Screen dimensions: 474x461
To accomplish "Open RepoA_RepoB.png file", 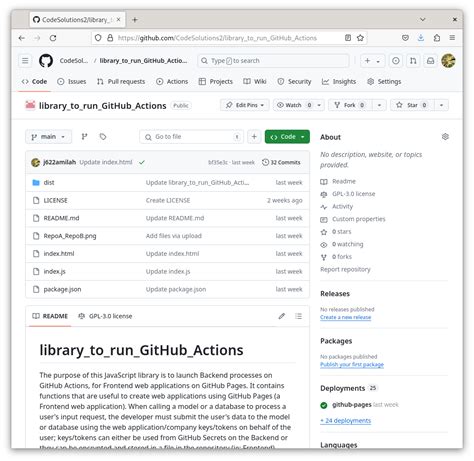I will coord(70,236).
